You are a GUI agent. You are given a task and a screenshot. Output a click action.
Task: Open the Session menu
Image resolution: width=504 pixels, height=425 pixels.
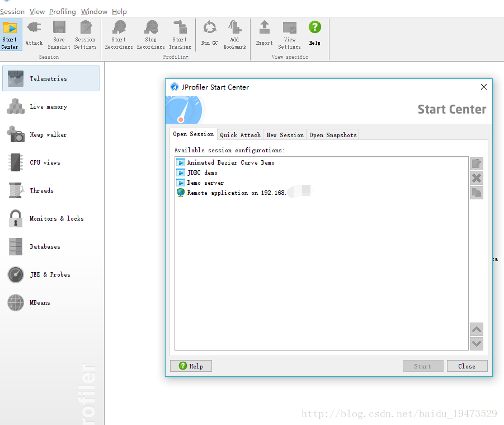coord(12,12)
